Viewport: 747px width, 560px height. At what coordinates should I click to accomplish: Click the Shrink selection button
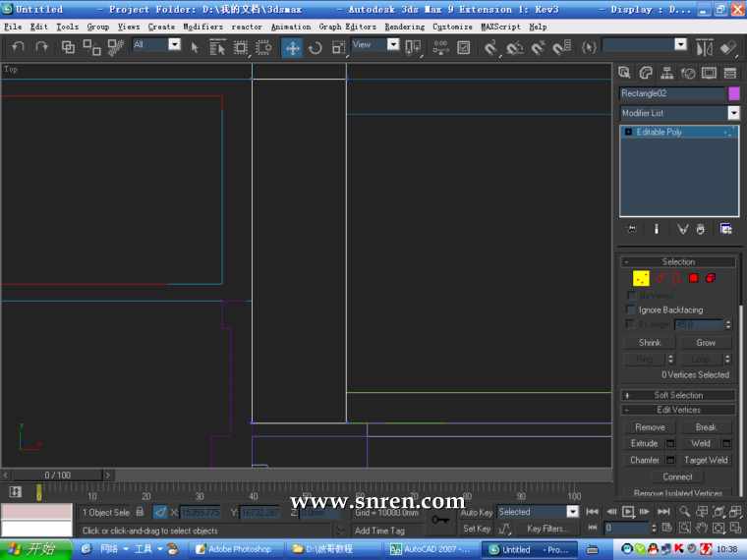click(x=650, y=342)
